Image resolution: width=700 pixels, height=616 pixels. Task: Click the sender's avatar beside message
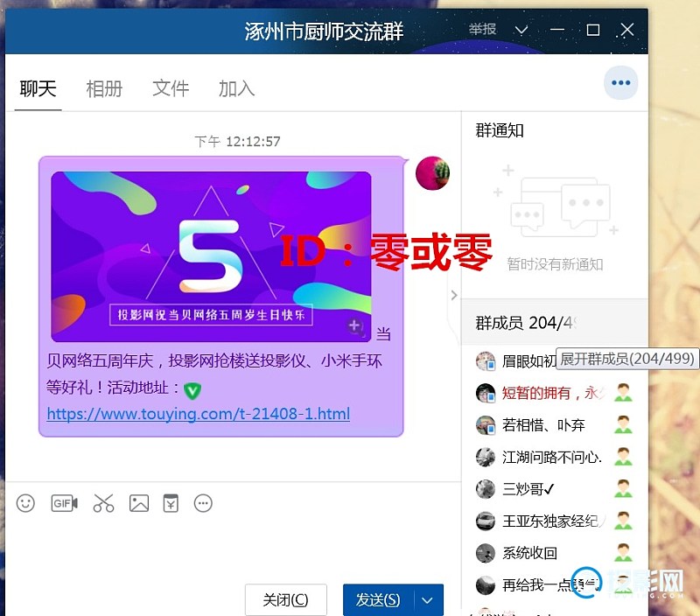pos(432,173)
